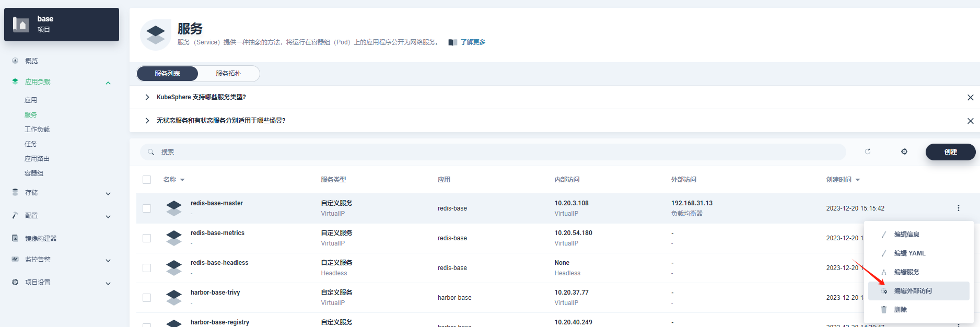Sort by 创建时间 column arrow
Screen dimensions: 980x327
[858, 180]
